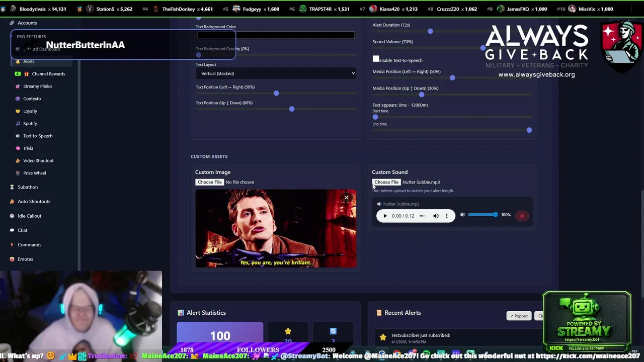Open the Text Layout dropdown
Screen dimensions: 644x362
[276, 73]
